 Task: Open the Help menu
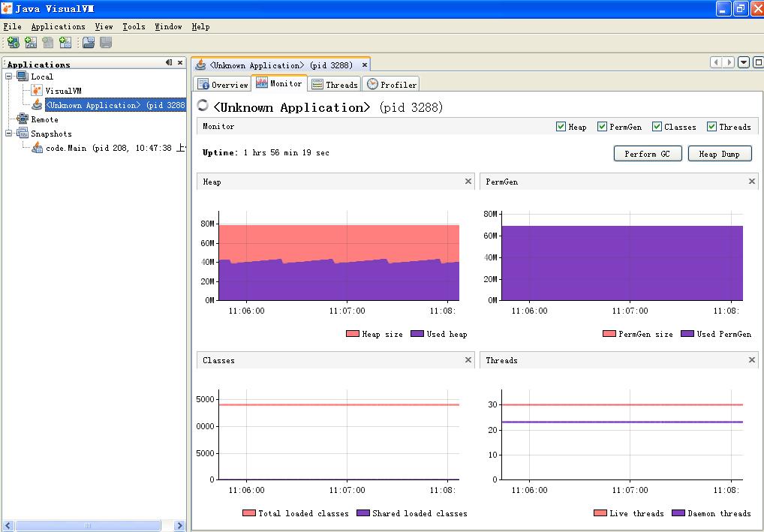(200, 27)
